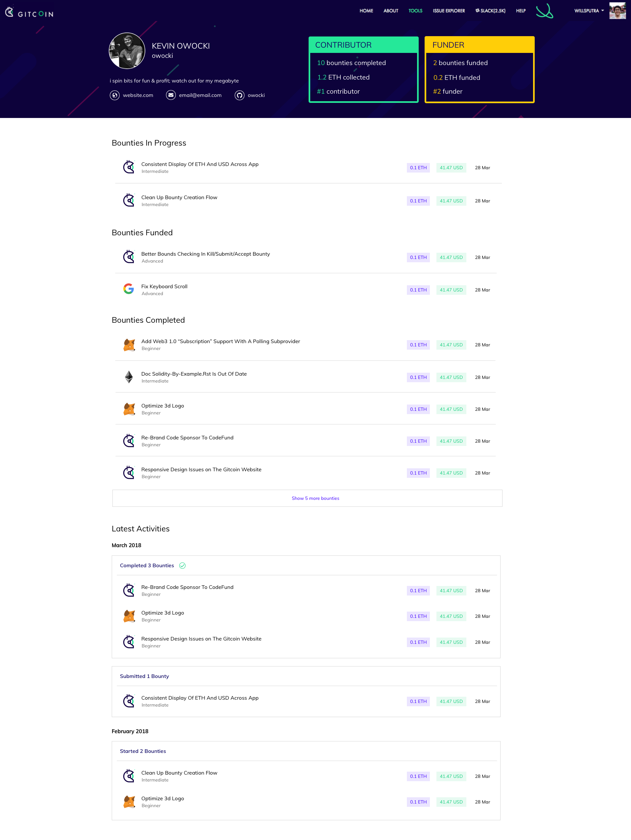This screenshot has width=631, height=840.
Task: Switch to the TOOLS tab
Action: (415, 11)
